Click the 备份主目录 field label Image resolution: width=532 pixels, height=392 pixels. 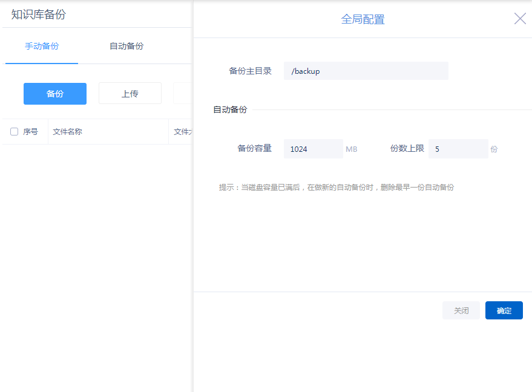tap(250, 71)
